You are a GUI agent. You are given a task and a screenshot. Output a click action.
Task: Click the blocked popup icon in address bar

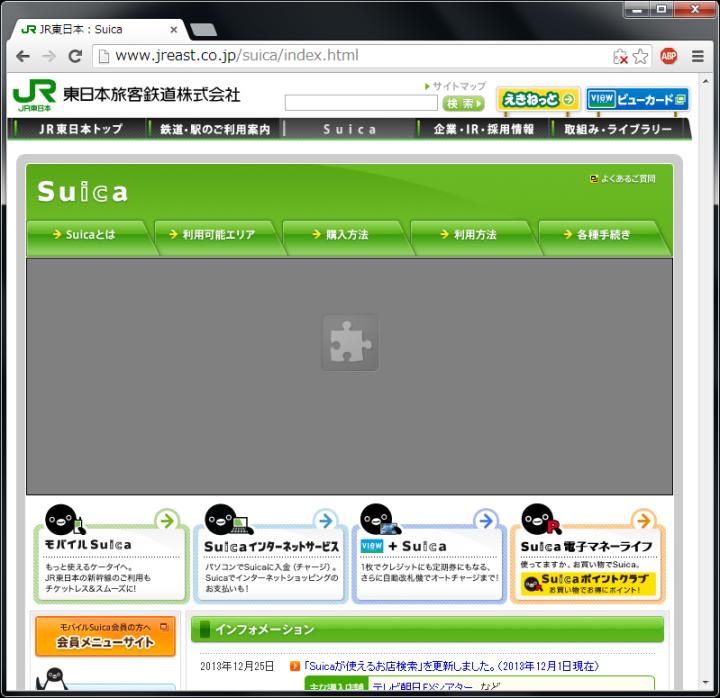[x=620, y=57]
